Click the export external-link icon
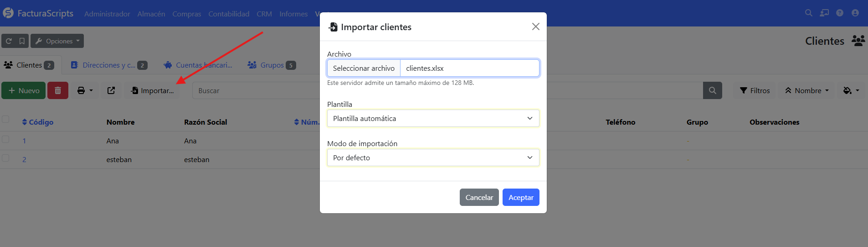 (x=111, y=90)
